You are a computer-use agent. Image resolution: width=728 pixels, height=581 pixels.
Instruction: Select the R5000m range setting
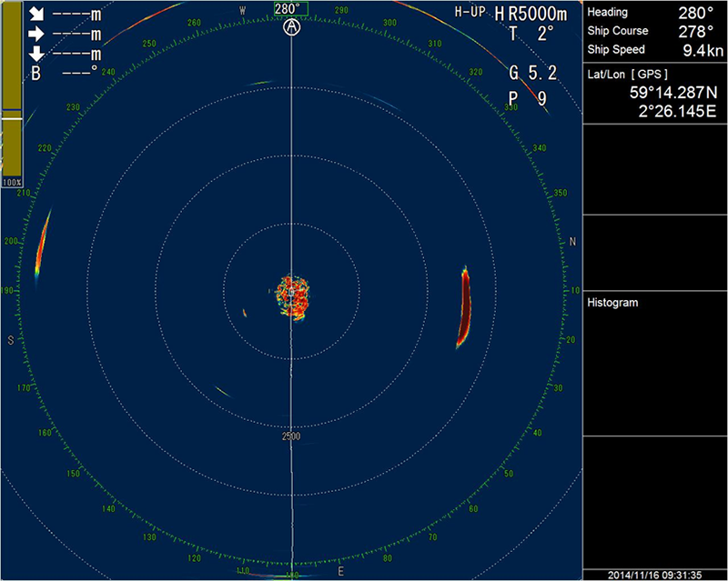[535, 14]
